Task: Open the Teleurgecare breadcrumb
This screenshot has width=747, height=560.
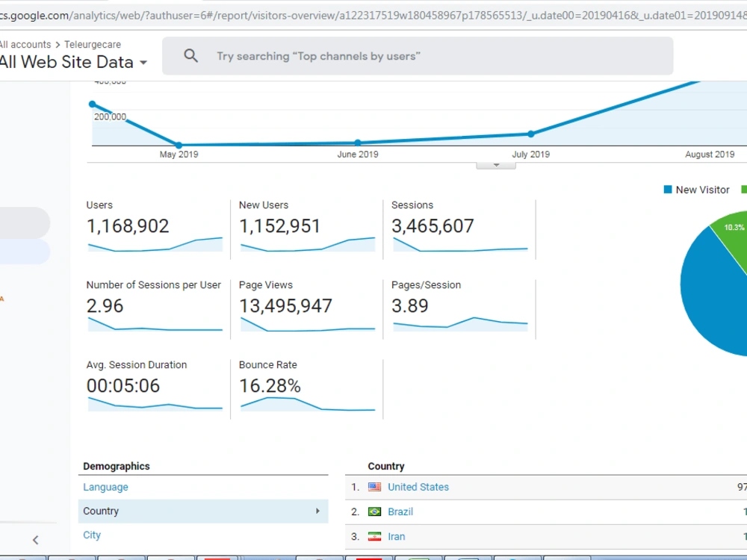Action: coord(93,44)
